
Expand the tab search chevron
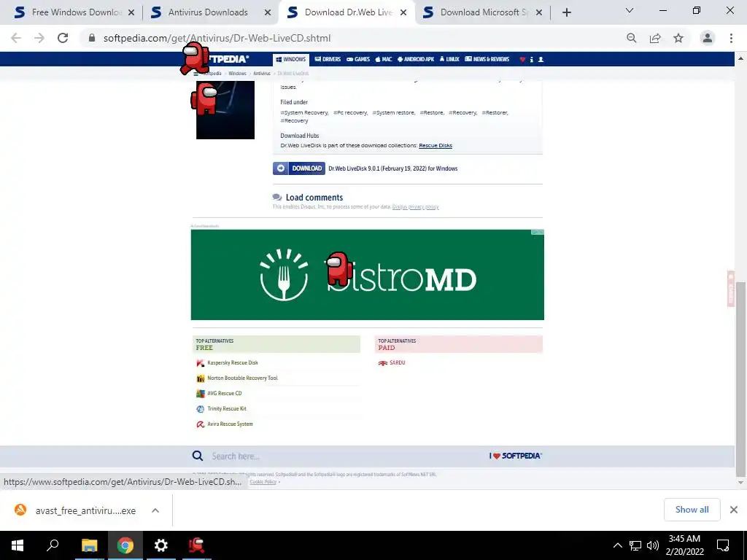click(x=630, y=10)
